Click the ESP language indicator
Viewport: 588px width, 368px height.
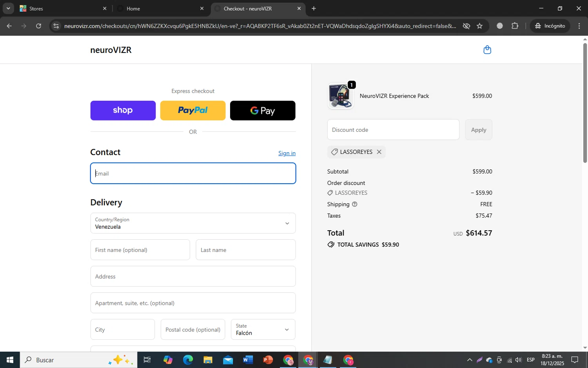pyautogui.click(x=531, y=360)
